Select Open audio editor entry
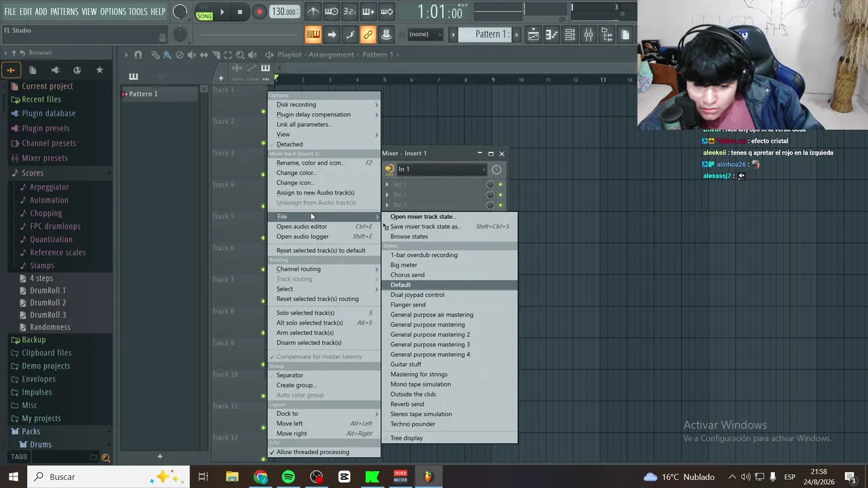Viewport: 868px width, 488px height. tap(324, 226)
